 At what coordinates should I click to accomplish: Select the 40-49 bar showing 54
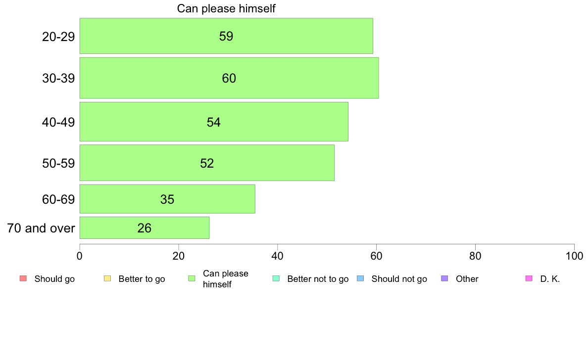(x=214, y=122)
